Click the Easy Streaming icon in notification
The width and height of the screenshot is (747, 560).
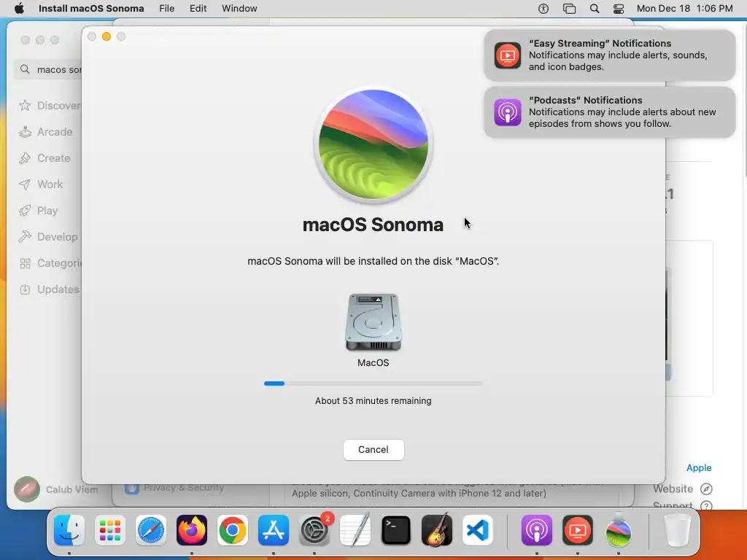[x=508, y=55]
